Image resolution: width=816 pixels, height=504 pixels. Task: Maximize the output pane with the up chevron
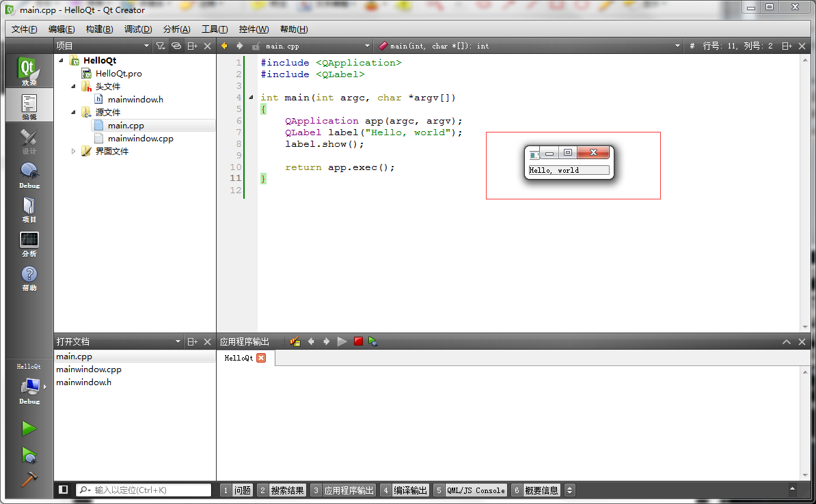pos(786,341)
